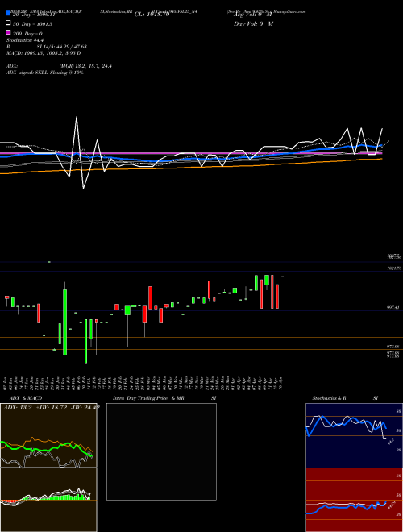Image resolution: width=403 pixels, height=532 pixels.
Task: Open the red RSI chart panel
Action: (354, 500)
